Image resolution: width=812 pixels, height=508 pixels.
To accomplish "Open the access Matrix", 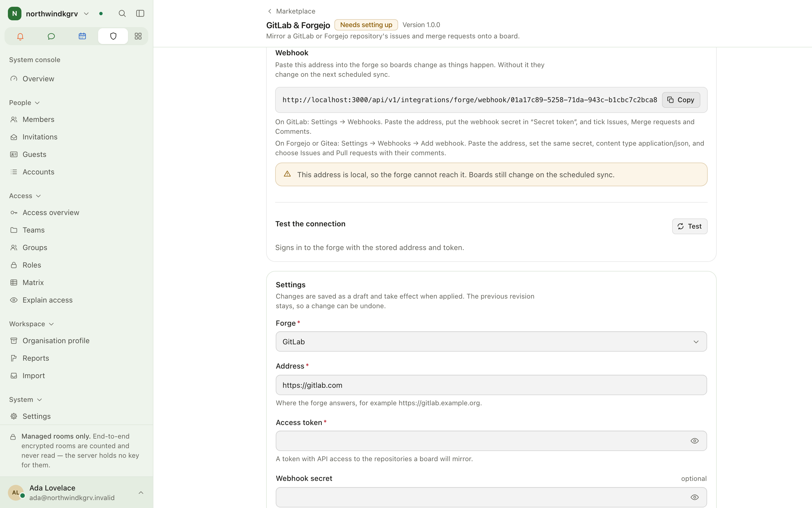I will [x=76, y=282].
